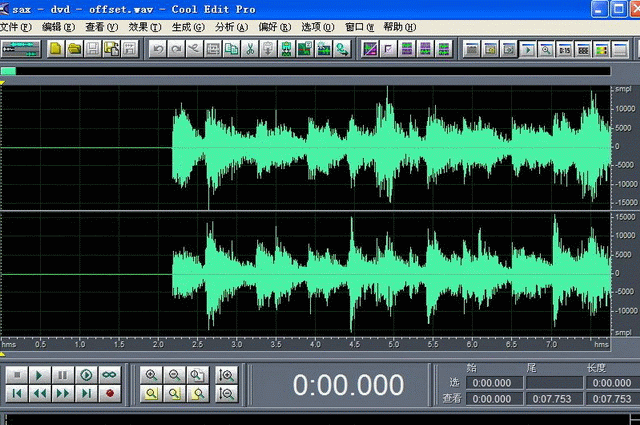Zoom to the right edge of the selection
Screen dimensions: 640x425
(x=198, y=393)
